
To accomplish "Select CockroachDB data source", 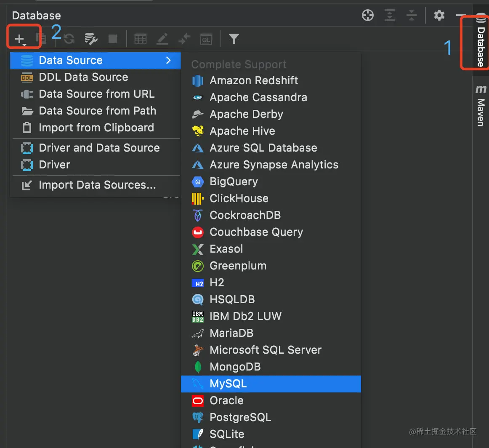I will [x=271, y=215].
